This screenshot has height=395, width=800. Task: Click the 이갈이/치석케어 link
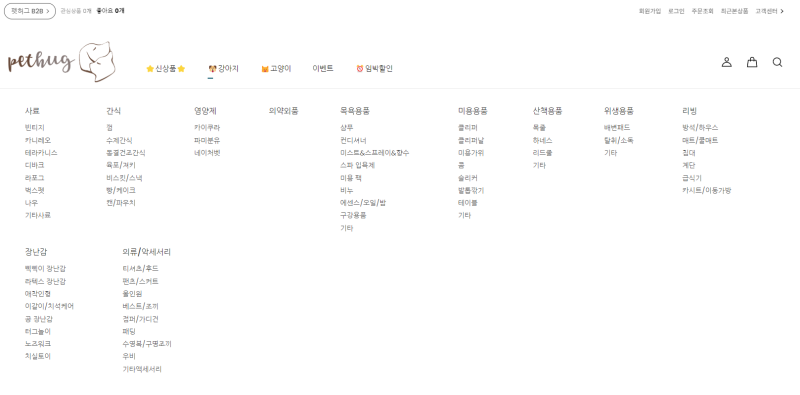[x=49, y=306]
